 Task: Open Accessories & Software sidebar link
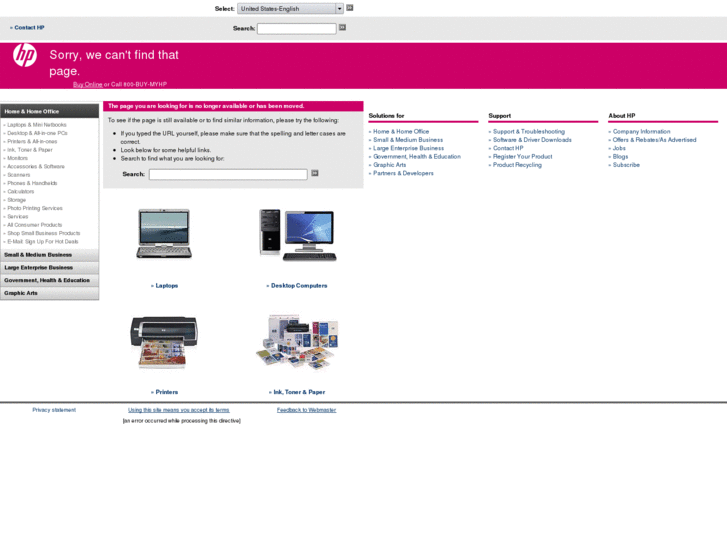[x=36, y=167]
